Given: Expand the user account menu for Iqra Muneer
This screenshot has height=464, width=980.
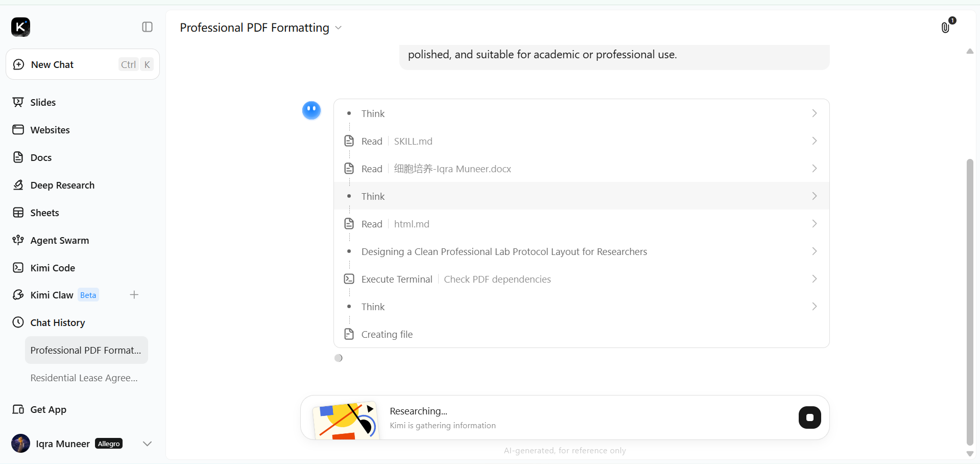Looking at the screenshot, I should click(x=147, y=444).
